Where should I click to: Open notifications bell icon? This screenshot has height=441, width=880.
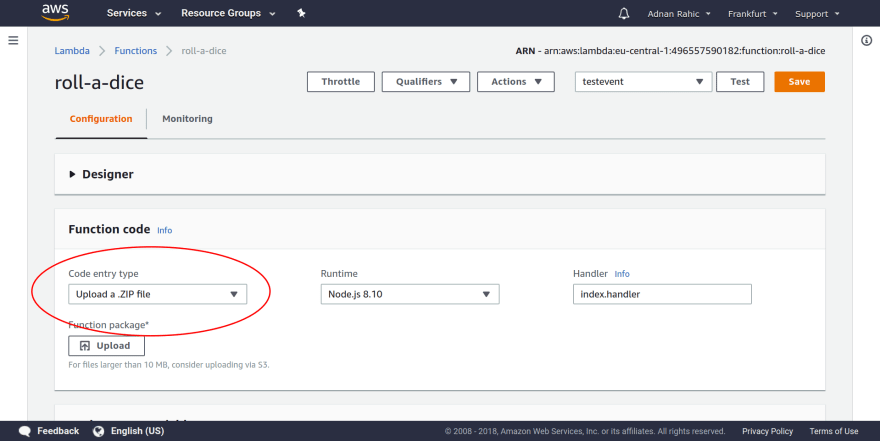click(624, 13)
